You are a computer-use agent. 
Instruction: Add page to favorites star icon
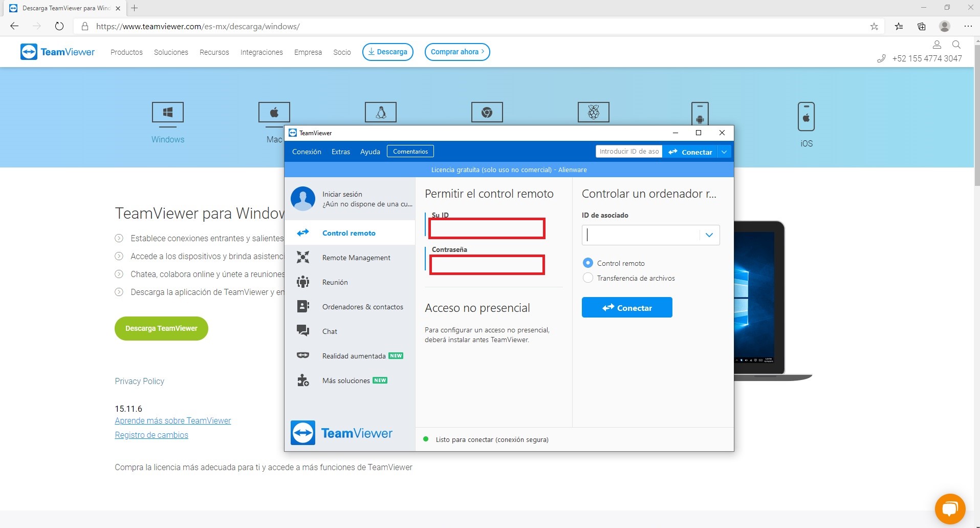pos(874,27)
